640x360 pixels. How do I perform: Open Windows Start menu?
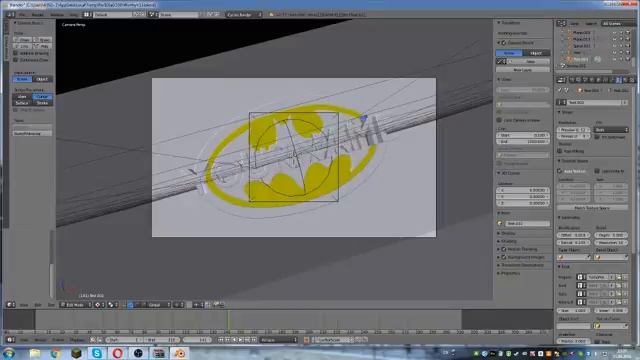point(9,353)
